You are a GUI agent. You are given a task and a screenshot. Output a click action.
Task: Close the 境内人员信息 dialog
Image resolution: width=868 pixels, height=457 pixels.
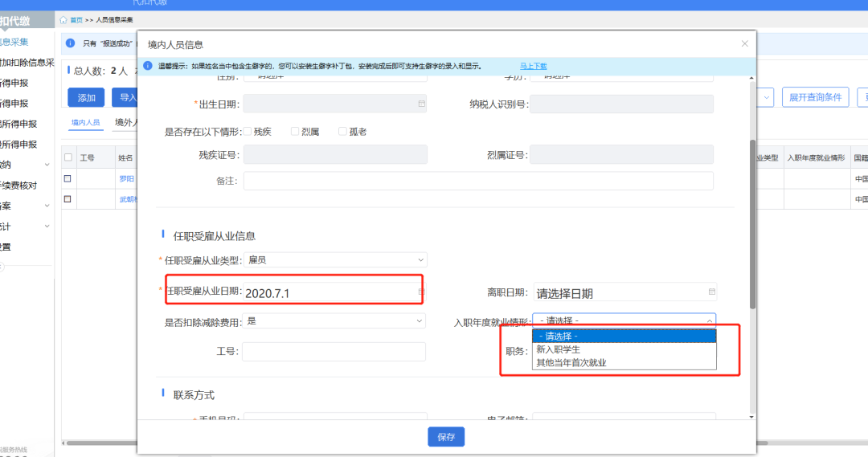point(744,44)
